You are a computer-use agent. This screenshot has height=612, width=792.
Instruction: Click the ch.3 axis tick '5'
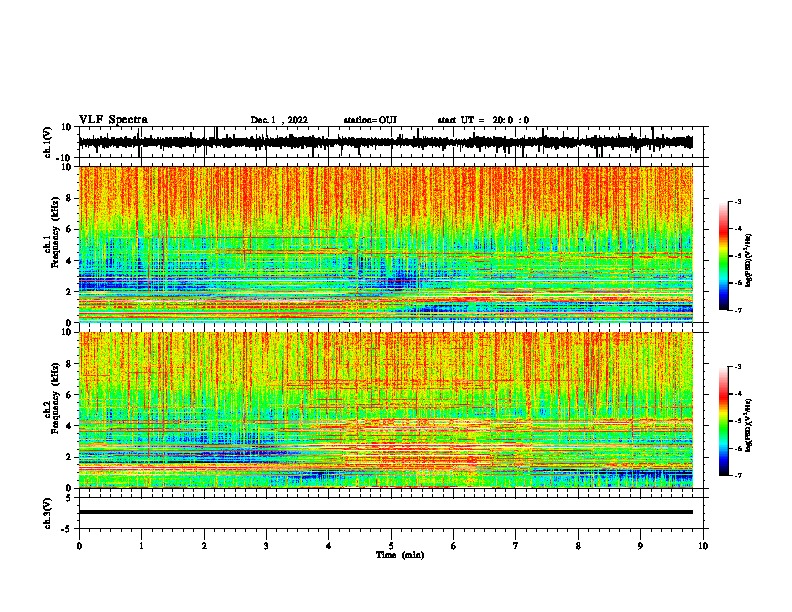click(x=69, y=498)
